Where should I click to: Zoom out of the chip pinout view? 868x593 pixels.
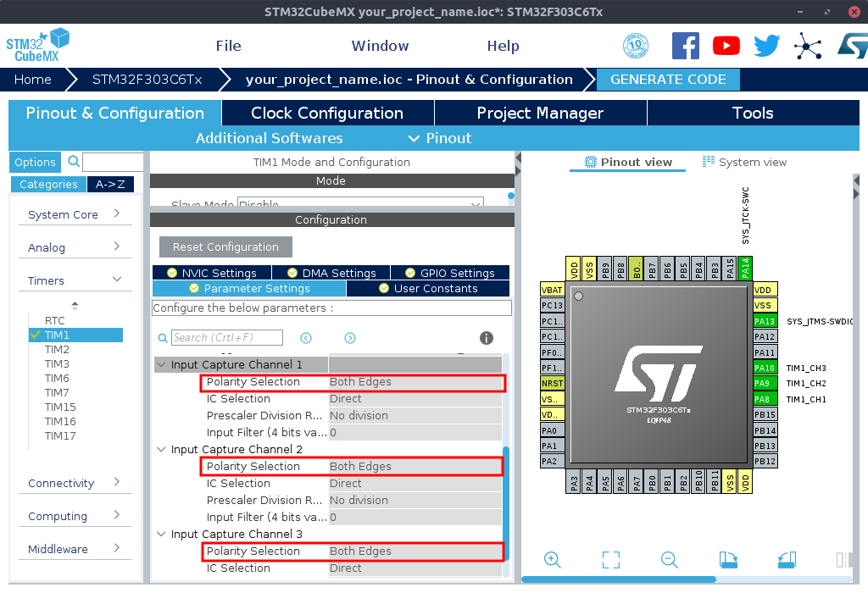tap(669, 559)
